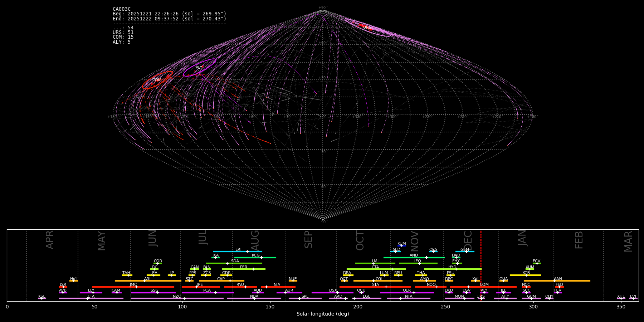This screenshot has height=322, width=644.
Task: Click the red dashed current solar longitude line
Action: [481, 265]
